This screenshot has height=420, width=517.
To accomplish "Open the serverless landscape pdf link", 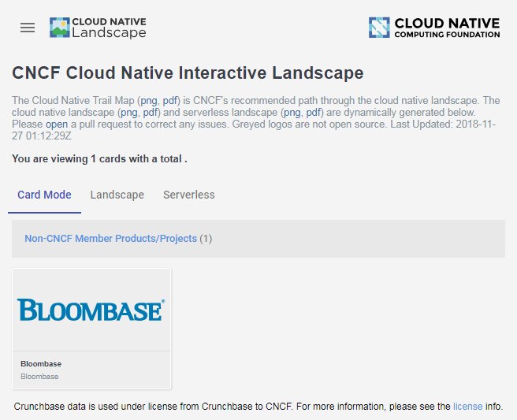I will (313, 113).
